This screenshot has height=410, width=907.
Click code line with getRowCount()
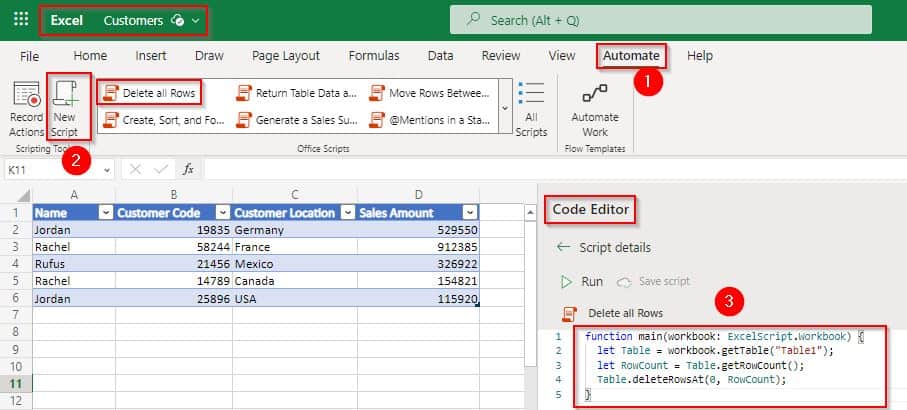click(700, 365)
